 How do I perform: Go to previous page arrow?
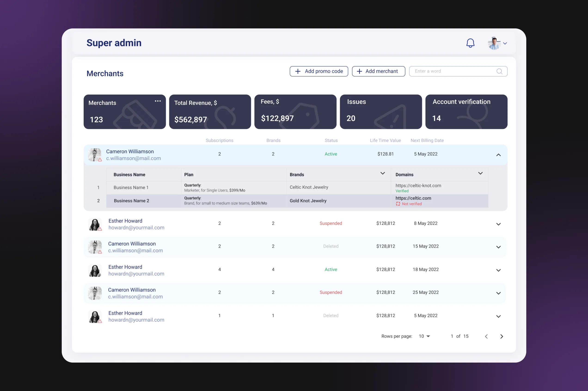486,336
